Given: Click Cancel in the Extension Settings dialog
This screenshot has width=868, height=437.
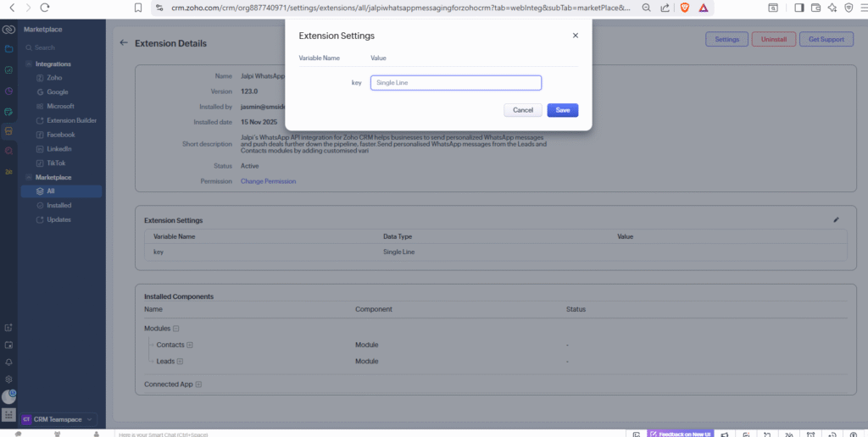Looking at the screenshot, I should coord(522,110).
